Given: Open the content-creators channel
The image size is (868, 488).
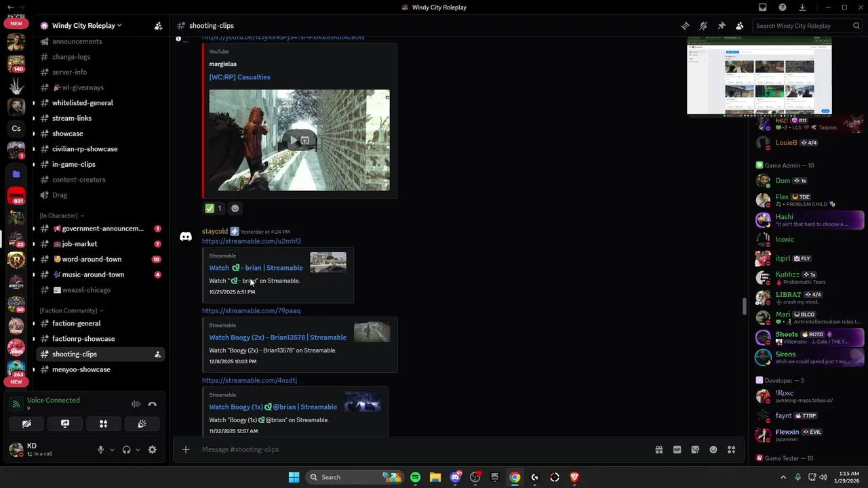Looking at the screenshot, I should point(79,180).
